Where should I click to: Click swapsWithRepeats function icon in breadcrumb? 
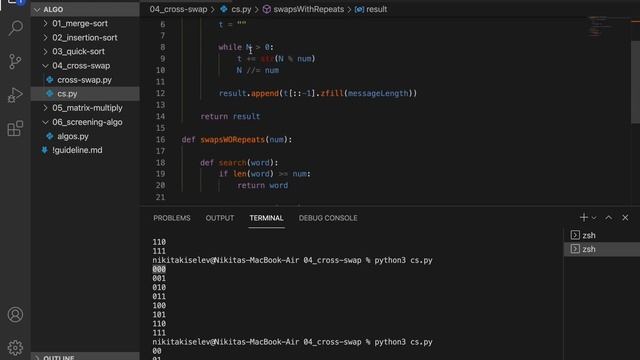coord(267,9)
